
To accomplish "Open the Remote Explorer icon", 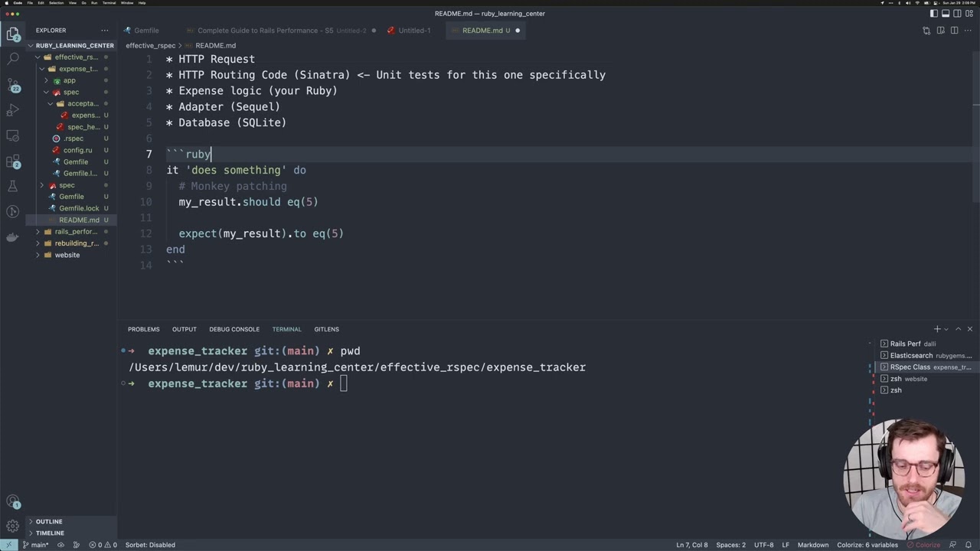I will [x=12, y=136].
